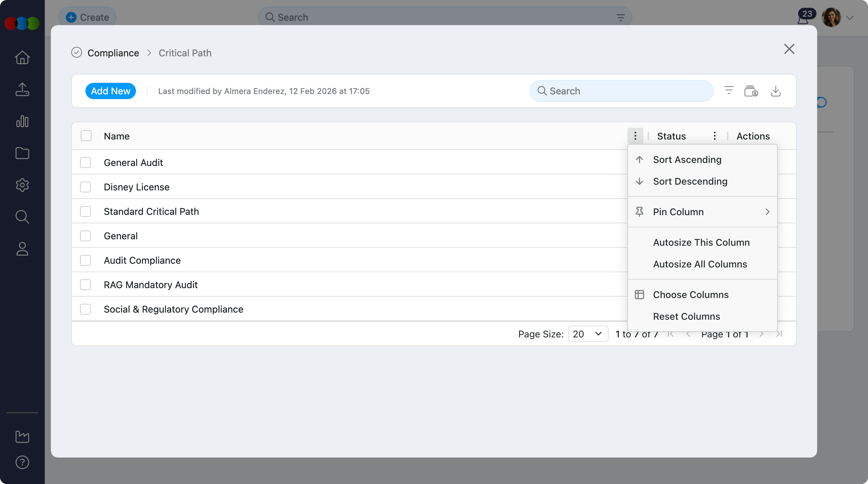Open the Upload section from the sidebar

pos(22,89)
